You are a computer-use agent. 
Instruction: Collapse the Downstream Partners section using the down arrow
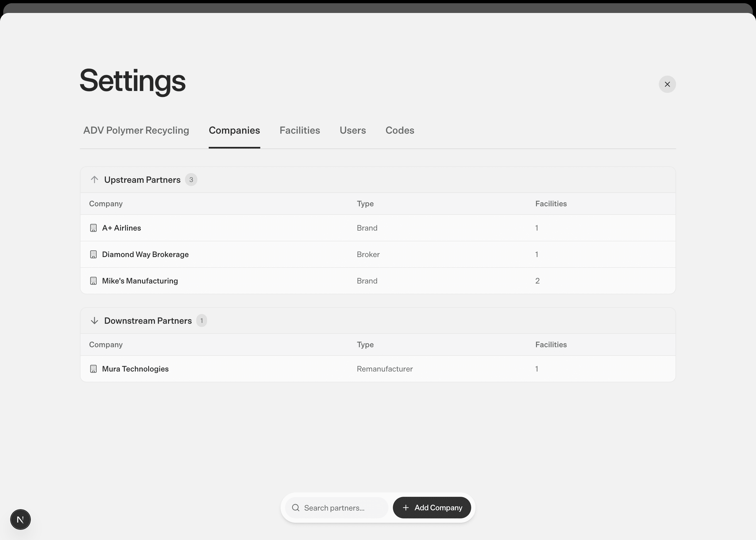tap(94, 320)
